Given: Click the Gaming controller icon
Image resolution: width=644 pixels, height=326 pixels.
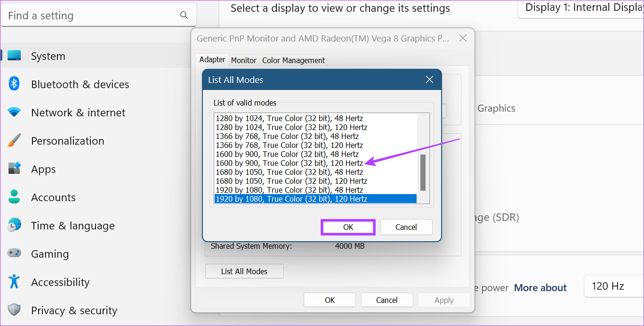Looking at the screenshot, I should click(14, 253).
